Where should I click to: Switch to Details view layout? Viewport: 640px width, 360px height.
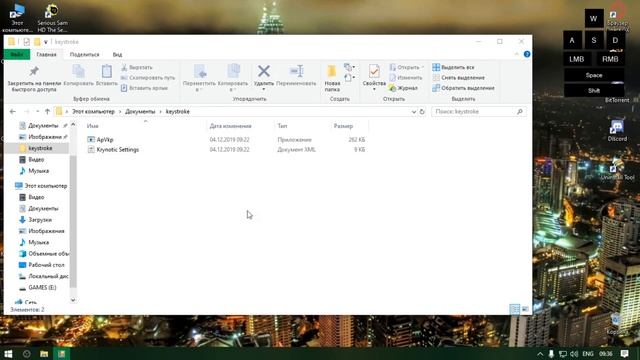[515, 309]
